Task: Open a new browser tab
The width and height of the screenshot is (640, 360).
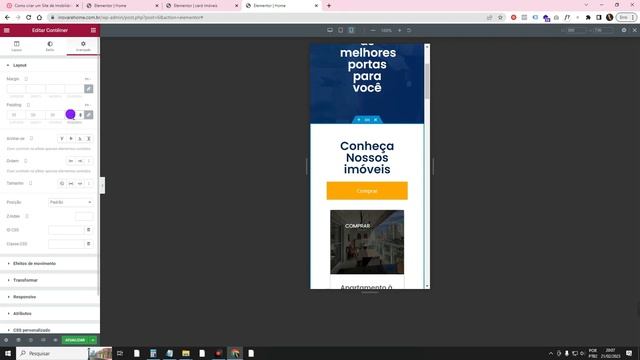Action: pos(329,6)
